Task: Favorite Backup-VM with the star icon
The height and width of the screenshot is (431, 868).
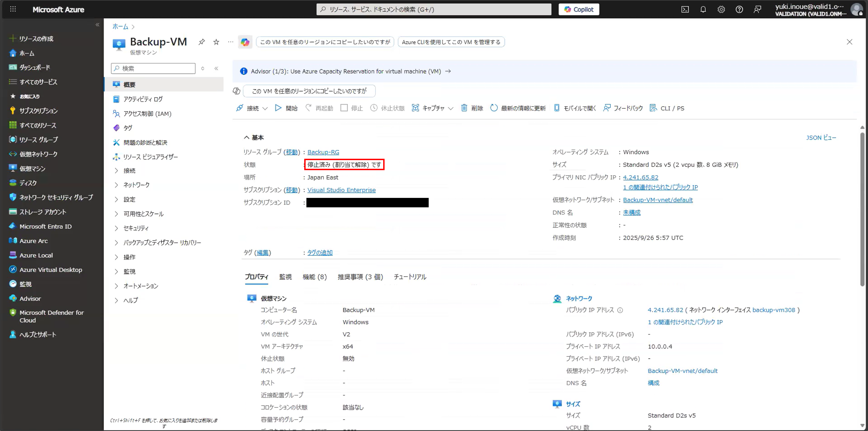Action: [x=216, y=42]
